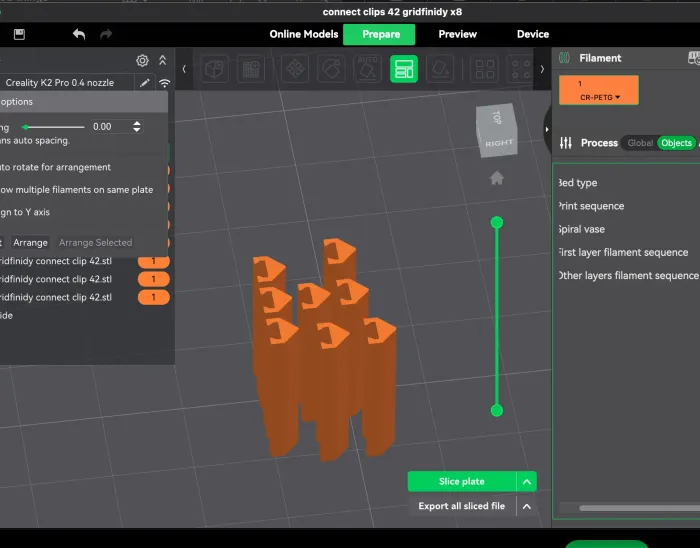This screenshot has height=548, width=700.
Task: Click the Export all sliced file button
Action: 462,506
